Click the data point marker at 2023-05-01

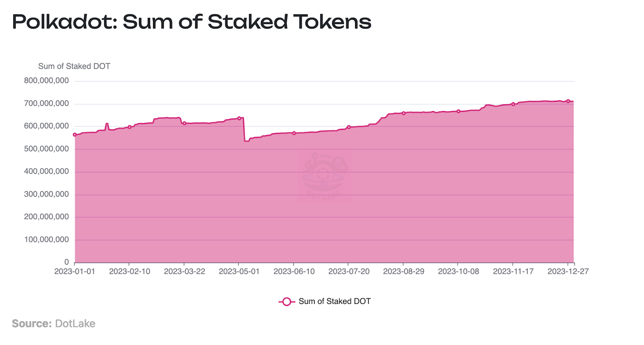coord(239,118)
